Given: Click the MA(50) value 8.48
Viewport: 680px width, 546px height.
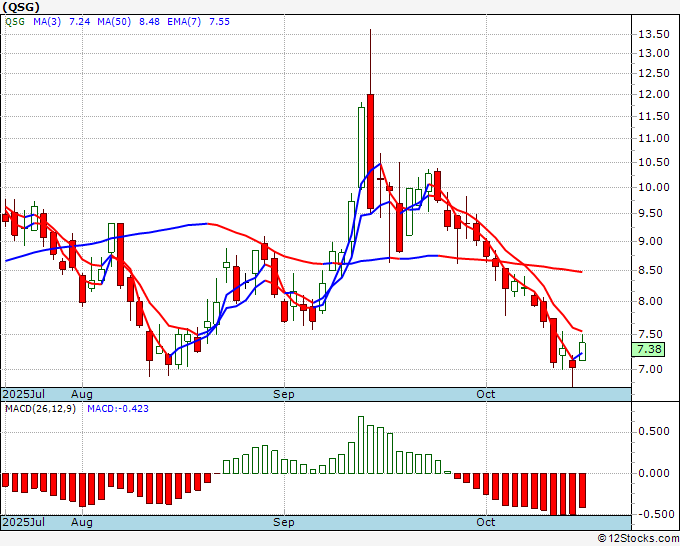Looking at the screenshot, I should 149,22.
